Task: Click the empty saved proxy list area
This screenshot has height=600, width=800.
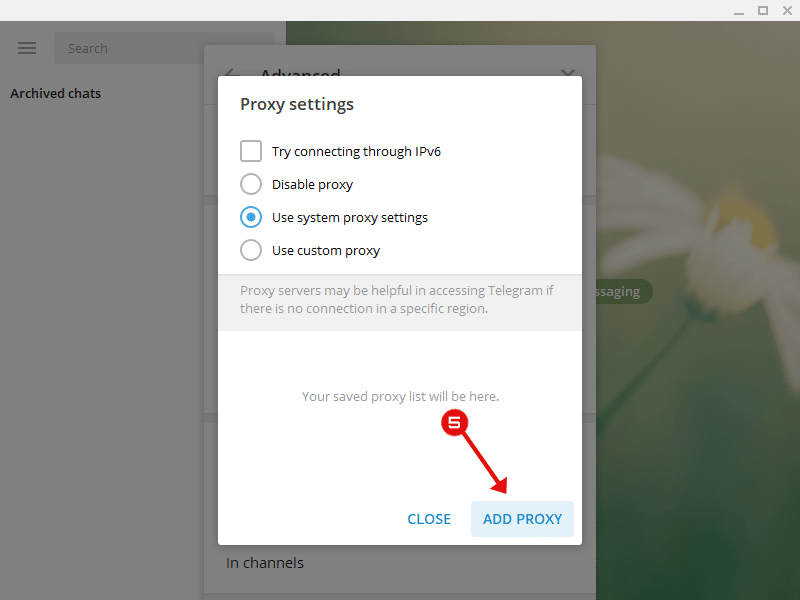Action: 400,396
